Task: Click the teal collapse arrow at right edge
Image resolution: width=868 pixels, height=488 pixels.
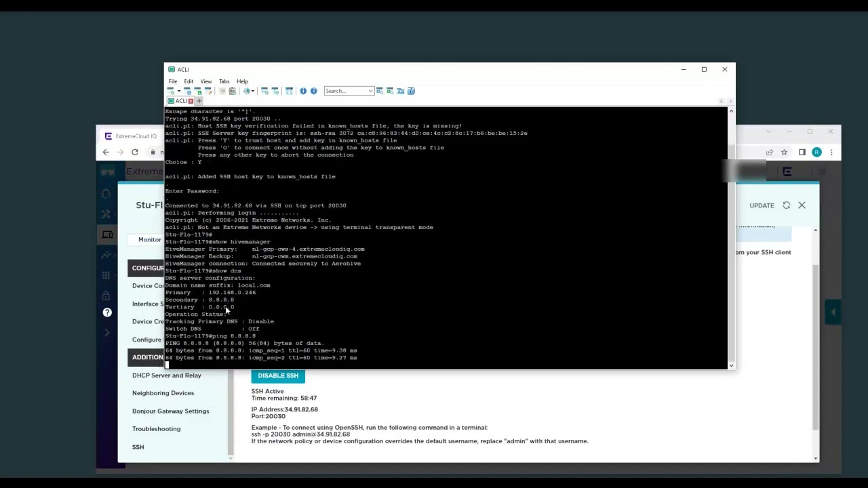Action: [x=833, y=312]
